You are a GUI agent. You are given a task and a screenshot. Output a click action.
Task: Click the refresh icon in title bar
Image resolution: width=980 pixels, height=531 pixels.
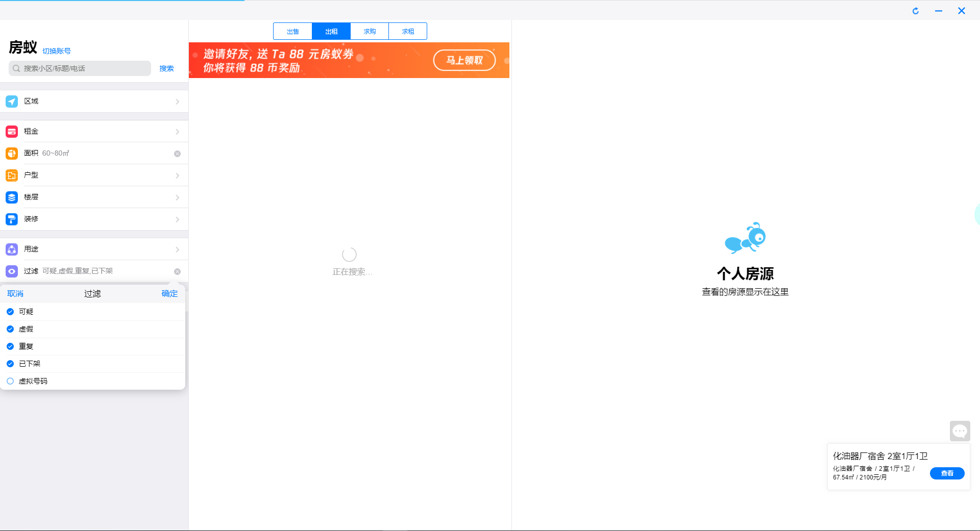(x=916, y=11)
